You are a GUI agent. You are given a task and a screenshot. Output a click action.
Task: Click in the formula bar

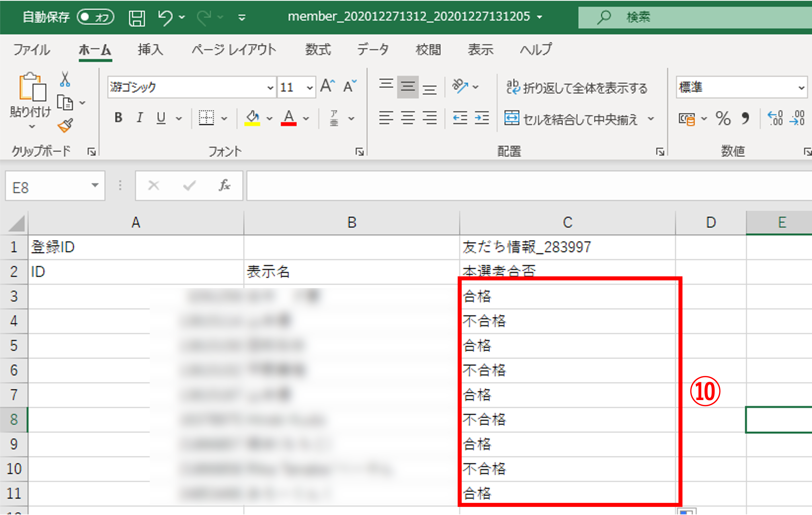coord(529,186)
